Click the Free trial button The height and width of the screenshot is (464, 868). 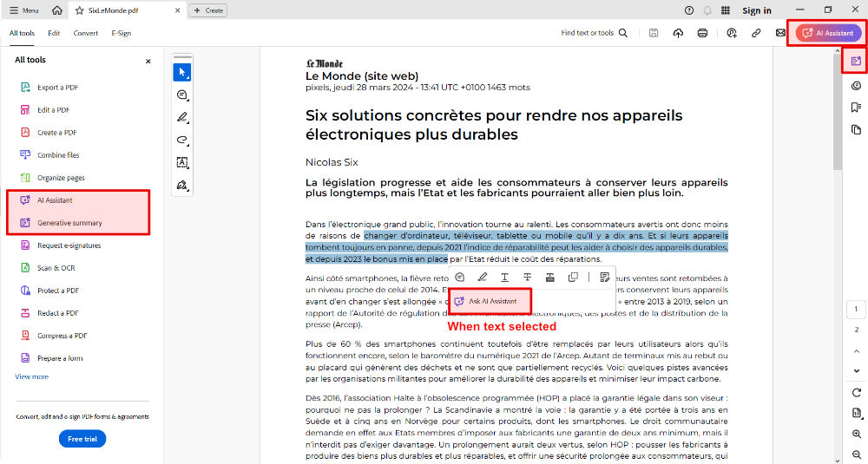tap(82, 439)
